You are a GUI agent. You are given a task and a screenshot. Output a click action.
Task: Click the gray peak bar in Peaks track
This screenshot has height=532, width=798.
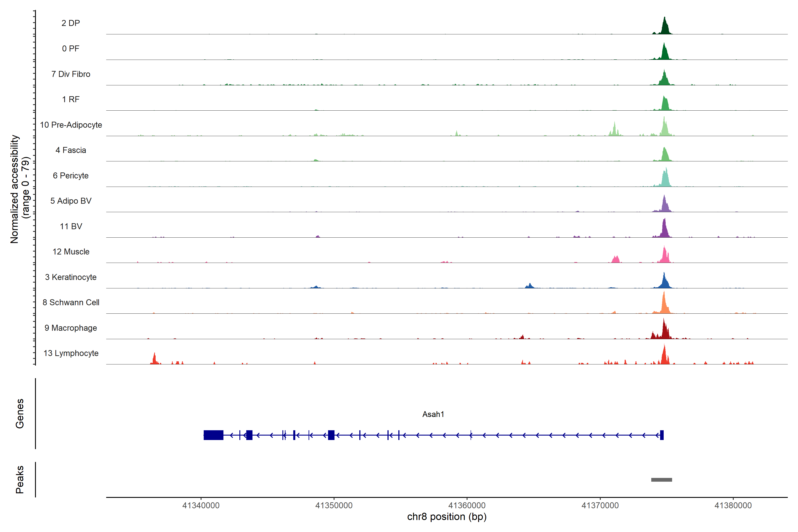(661, 479)
